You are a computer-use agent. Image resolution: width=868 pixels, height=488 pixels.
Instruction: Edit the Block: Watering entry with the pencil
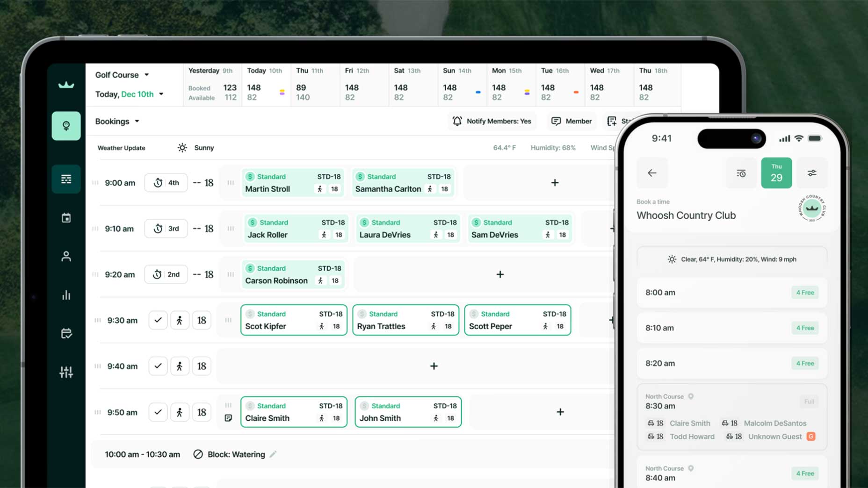coord(274,454)
